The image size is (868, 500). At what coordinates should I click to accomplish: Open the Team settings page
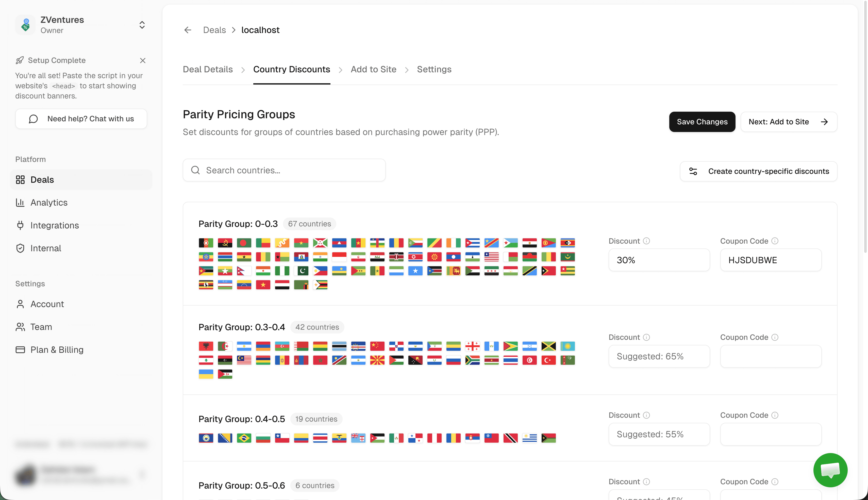point(41,327)
